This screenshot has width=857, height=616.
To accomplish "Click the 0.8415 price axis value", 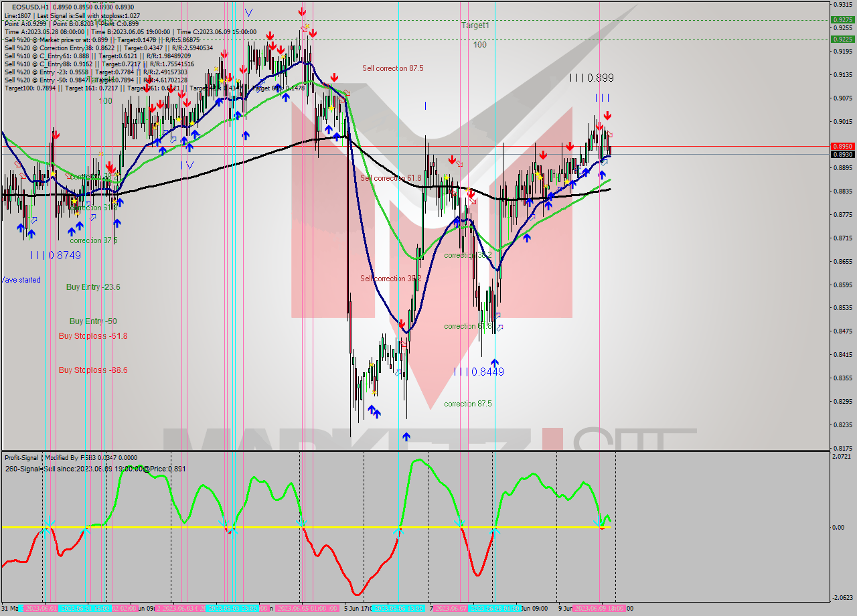I will click(x=842, y=355).
